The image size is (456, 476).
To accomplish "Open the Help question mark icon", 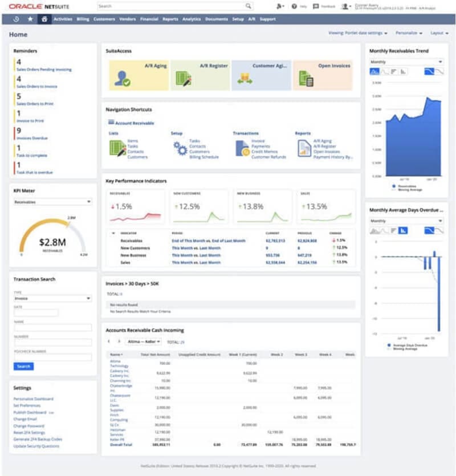I will 294,6.
